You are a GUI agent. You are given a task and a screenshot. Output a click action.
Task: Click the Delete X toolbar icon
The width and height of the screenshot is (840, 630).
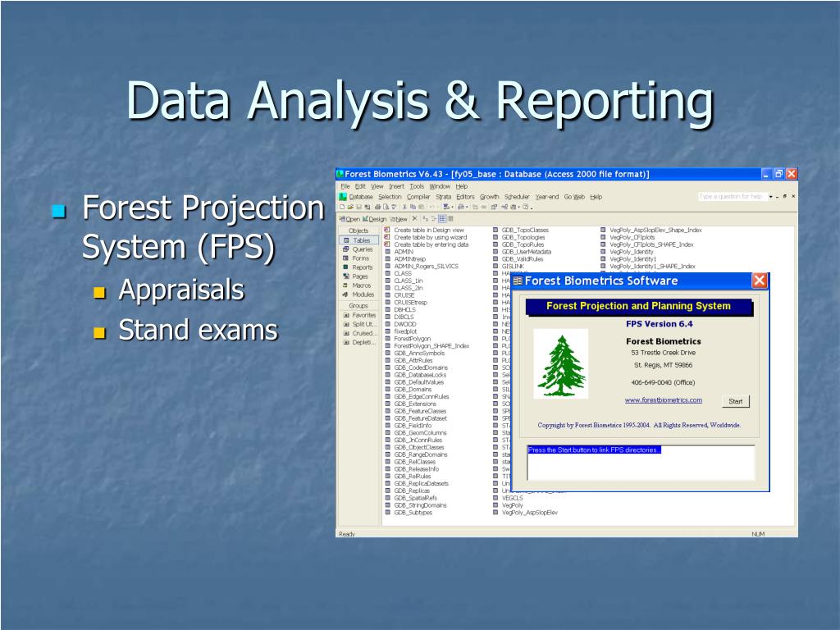(414, 218)
